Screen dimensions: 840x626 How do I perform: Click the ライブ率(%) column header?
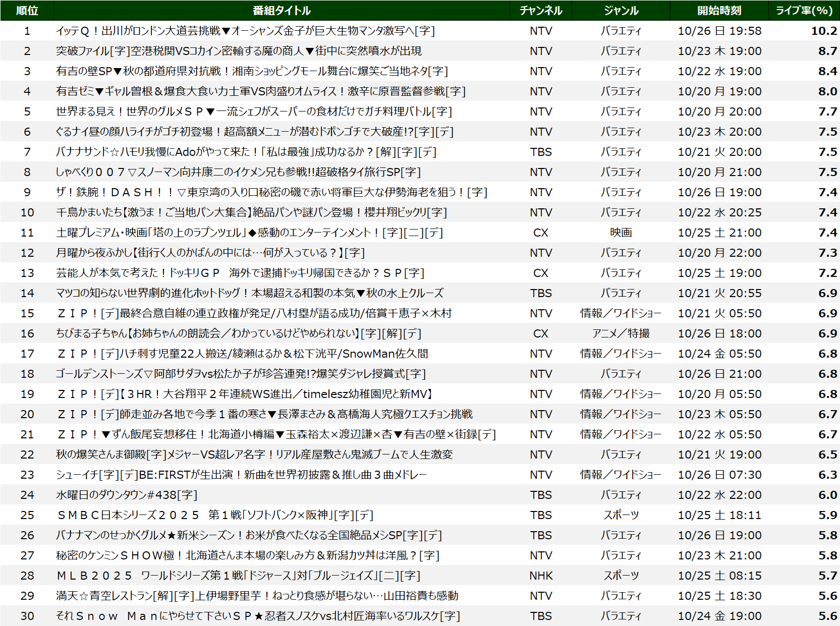pyautogui.click(x=804, y=11)
